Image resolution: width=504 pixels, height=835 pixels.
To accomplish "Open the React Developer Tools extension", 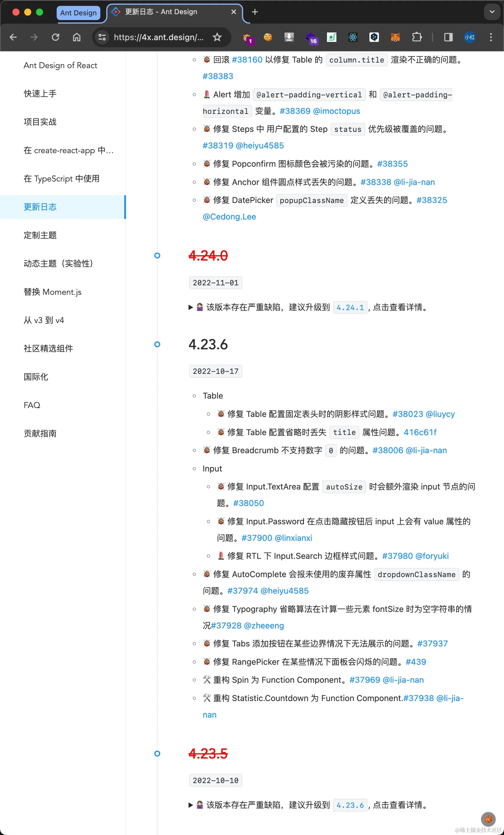I will (353, 37).
